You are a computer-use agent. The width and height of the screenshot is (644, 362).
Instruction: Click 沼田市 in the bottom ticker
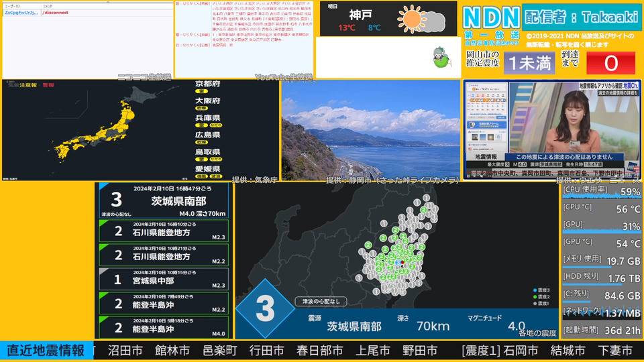pyautogui.click(x=125, y=351)
